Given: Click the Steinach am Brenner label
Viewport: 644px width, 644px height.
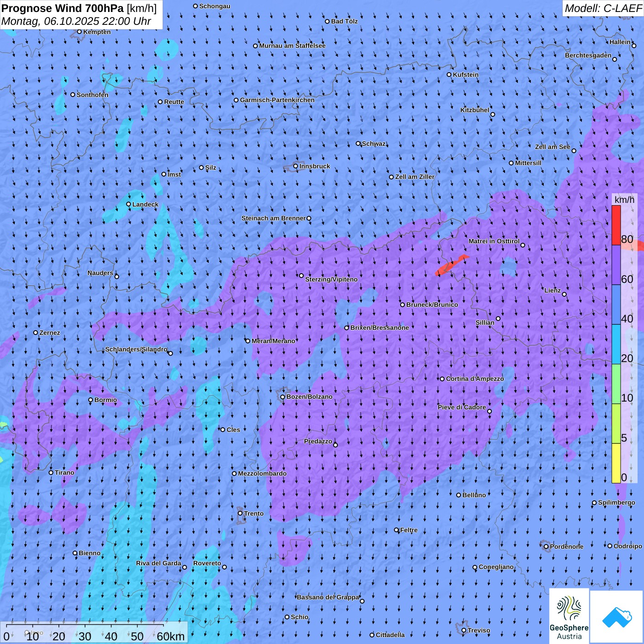Looking at the screenshot, I should point(273,218).
